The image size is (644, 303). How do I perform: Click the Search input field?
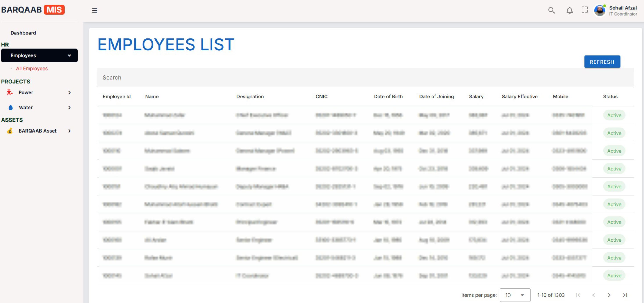tap(365, 77)
